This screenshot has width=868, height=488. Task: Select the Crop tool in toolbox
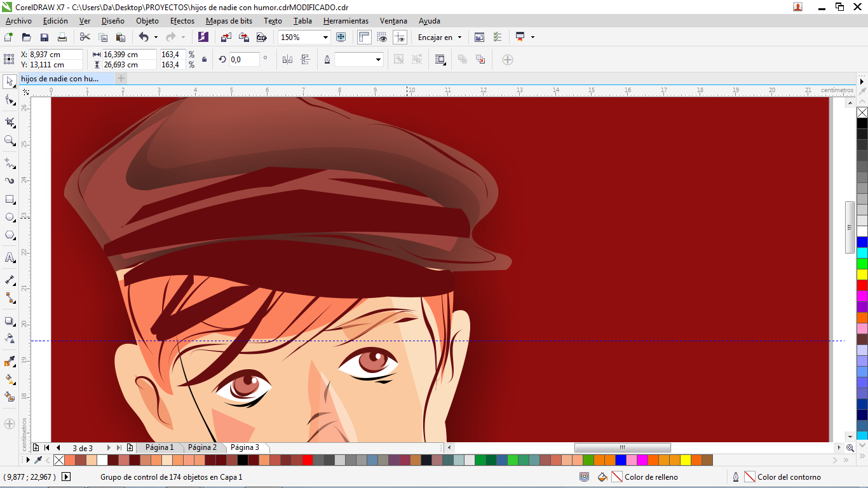(x=10, y=122)
